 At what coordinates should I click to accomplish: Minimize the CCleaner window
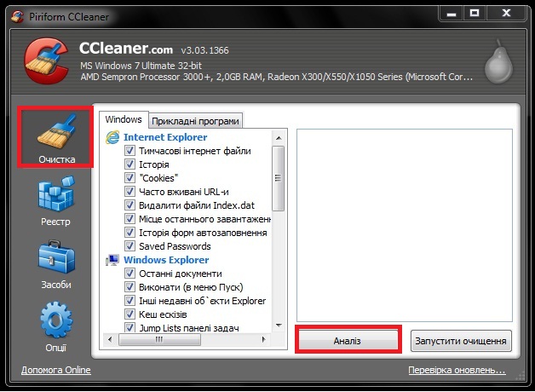click(452, 14)
